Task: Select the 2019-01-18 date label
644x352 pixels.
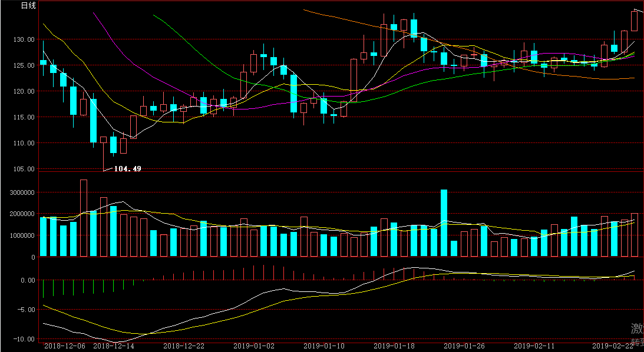Action: click(394, 347)
